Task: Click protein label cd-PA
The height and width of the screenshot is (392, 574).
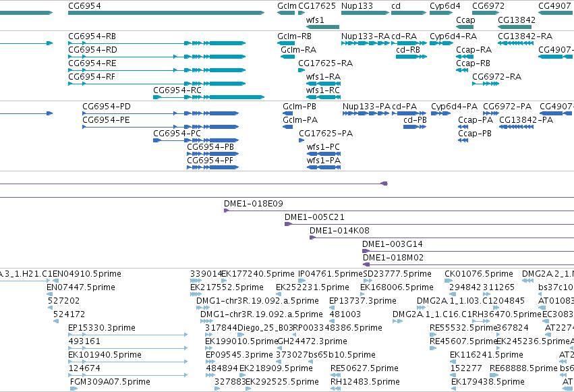Action: [405, 107]
